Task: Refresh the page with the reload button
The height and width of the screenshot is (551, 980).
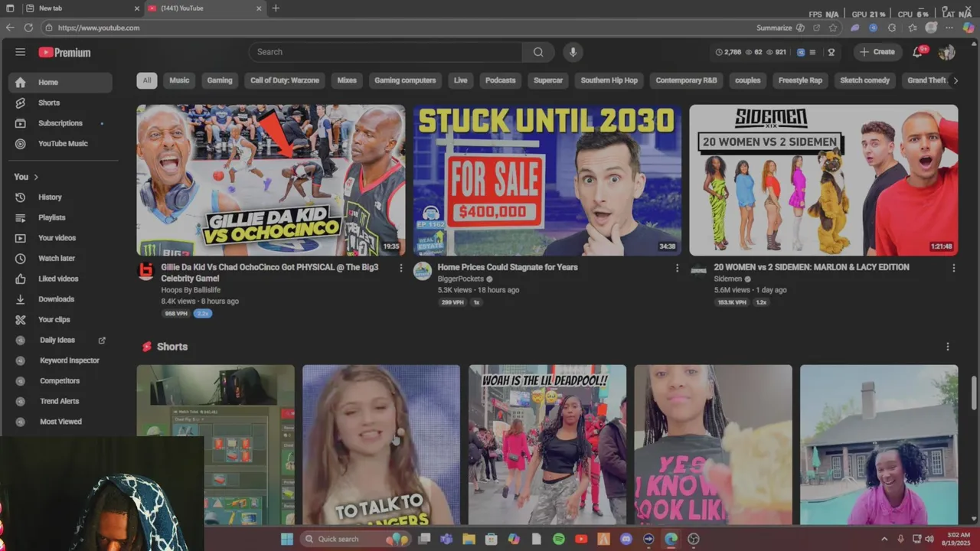Action: [28, 28]
